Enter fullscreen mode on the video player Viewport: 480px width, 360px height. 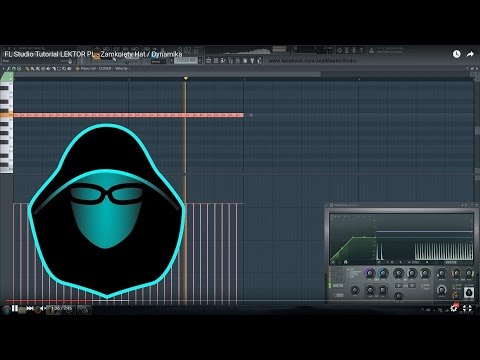coord(468,308)
